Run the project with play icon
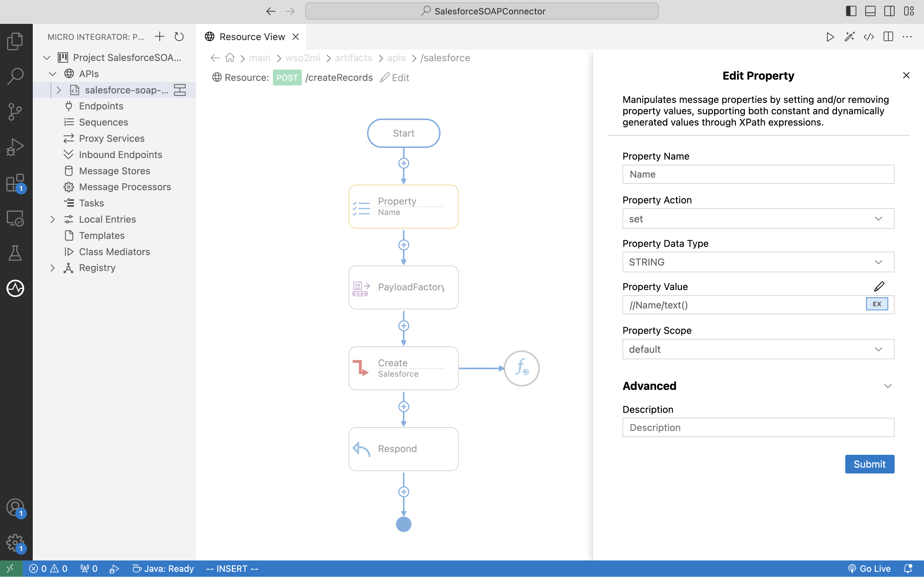Screen dimensions: 924x577 (x=830, y=37)
